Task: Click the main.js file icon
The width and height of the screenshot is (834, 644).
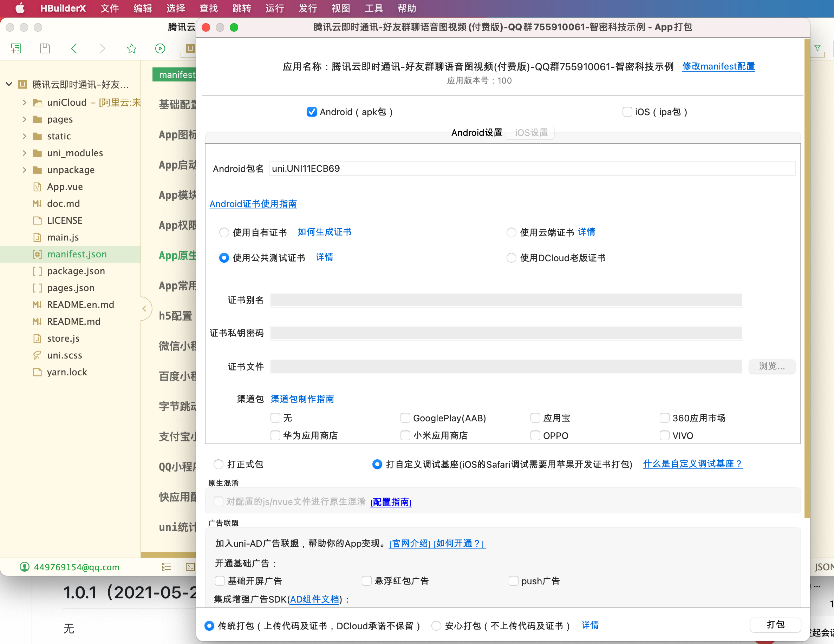Action: 37,237
